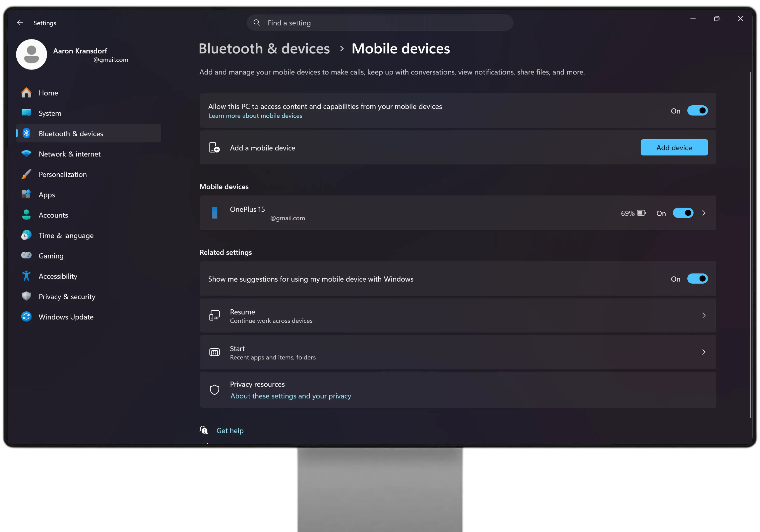The height and width of the screenshot is (532, 760).
Task: Click the Gaming controller icon
Action: 26,255
